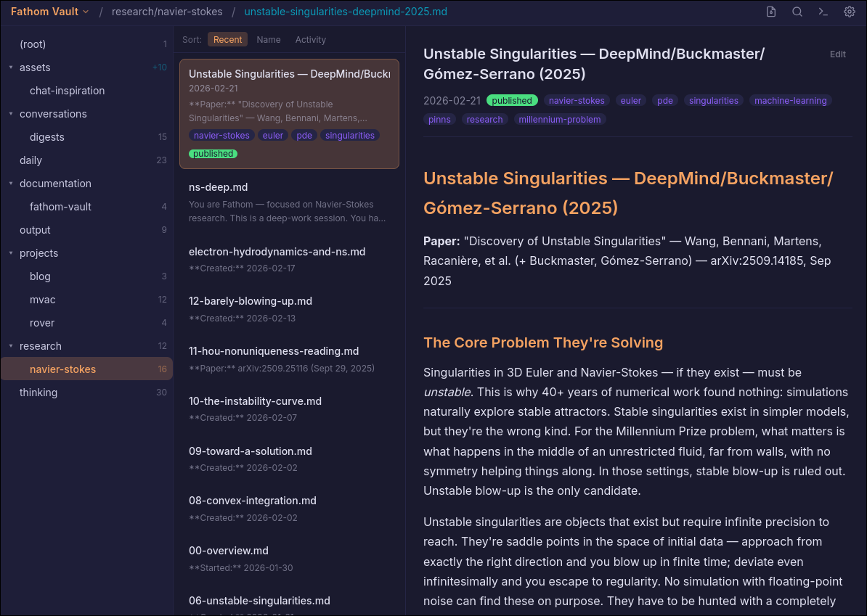This screenshot has width=867, height=616.
Task: Click the Edit button for the note
Action: (x=837, y=54)
